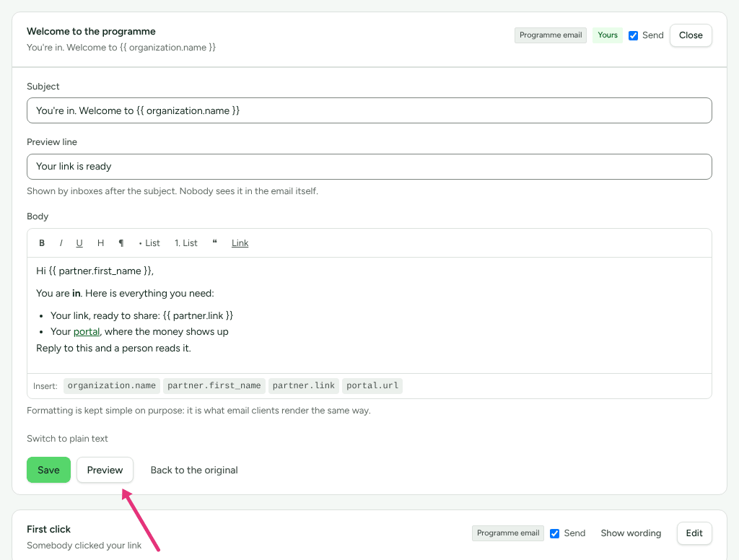Insert a bulleted list
This screenshot has width=739, height=560.
click(149, 243)
